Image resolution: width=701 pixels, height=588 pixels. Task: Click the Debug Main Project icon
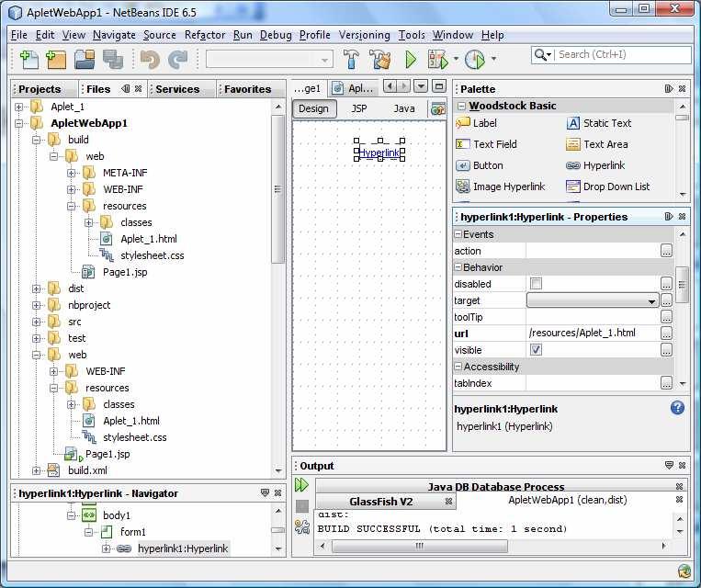437,59
